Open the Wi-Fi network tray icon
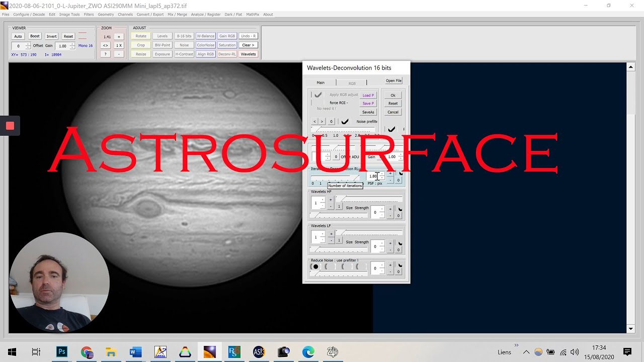 pyautogui.click(x=563, y=352)
